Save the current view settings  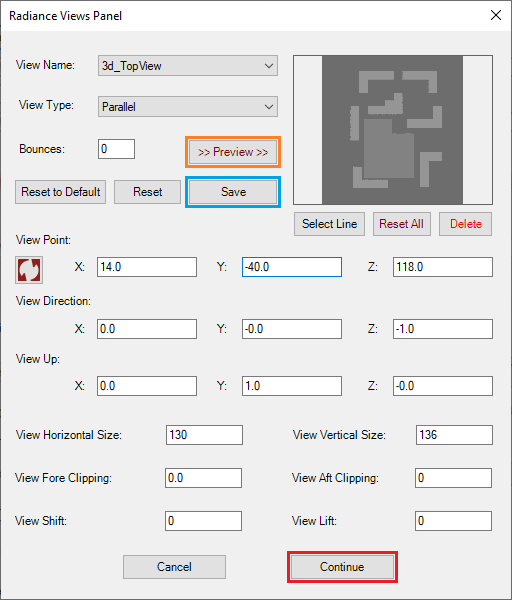click(233, 192)
